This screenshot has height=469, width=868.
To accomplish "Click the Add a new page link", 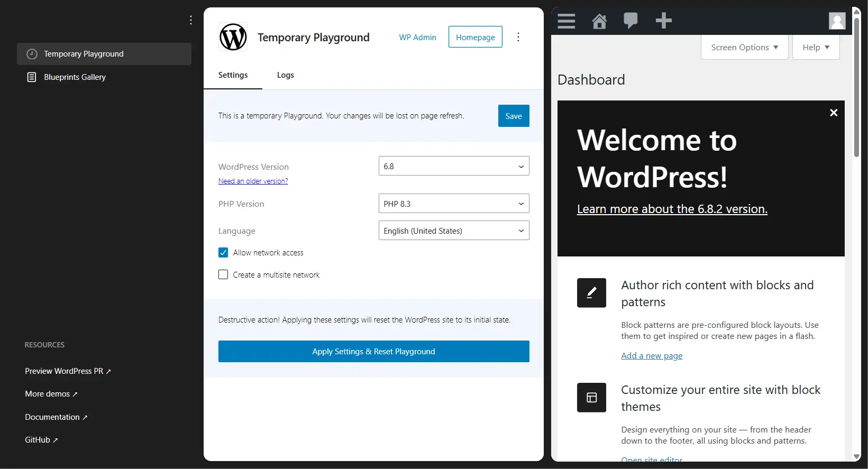I will tap(652, 356).
